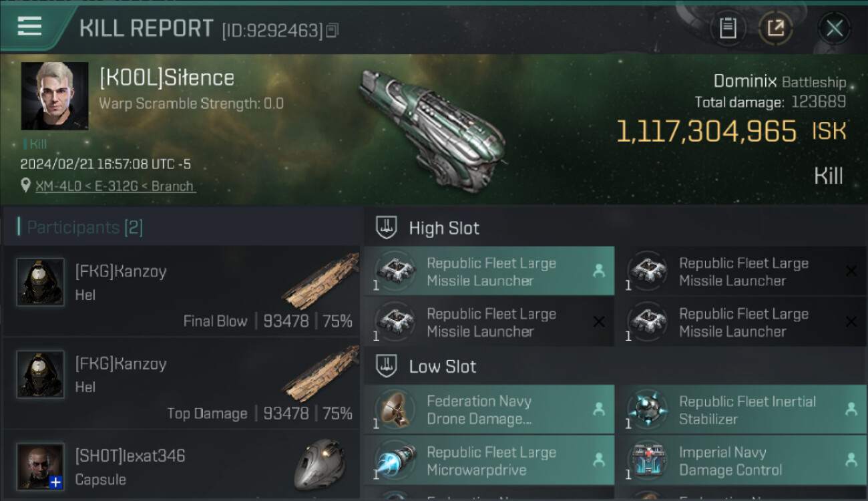Open the hamburger menu
Screen dimensions: 868x501
coord(30,27)
